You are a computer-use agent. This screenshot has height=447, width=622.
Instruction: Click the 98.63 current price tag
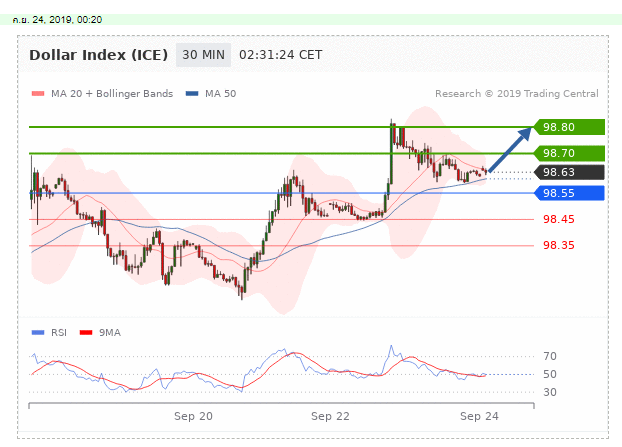point(569,172)
